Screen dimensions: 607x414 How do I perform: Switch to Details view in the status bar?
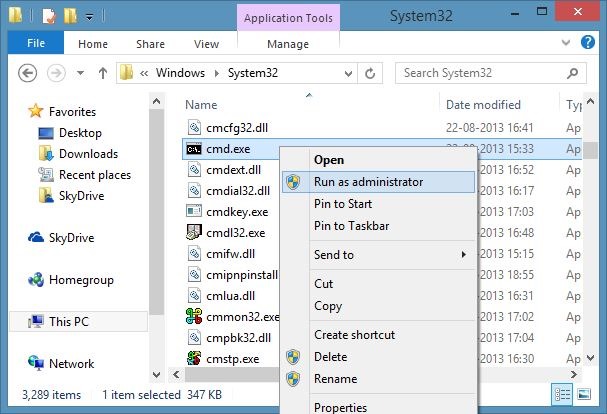tap(562, 394)
